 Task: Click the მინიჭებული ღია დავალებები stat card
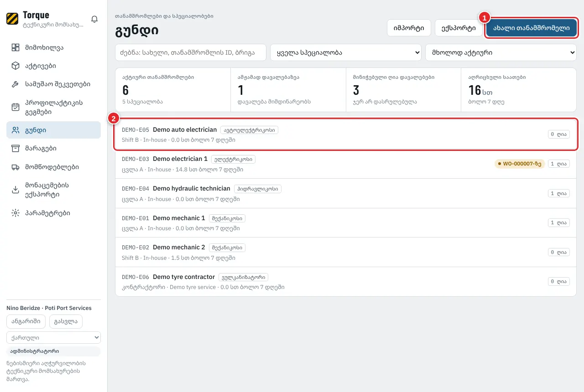403,90
